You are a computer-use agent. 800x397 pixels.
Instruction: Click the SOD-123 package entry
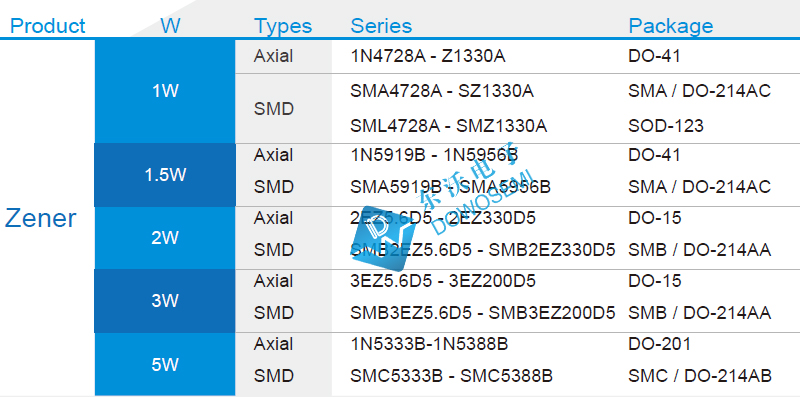666,126
